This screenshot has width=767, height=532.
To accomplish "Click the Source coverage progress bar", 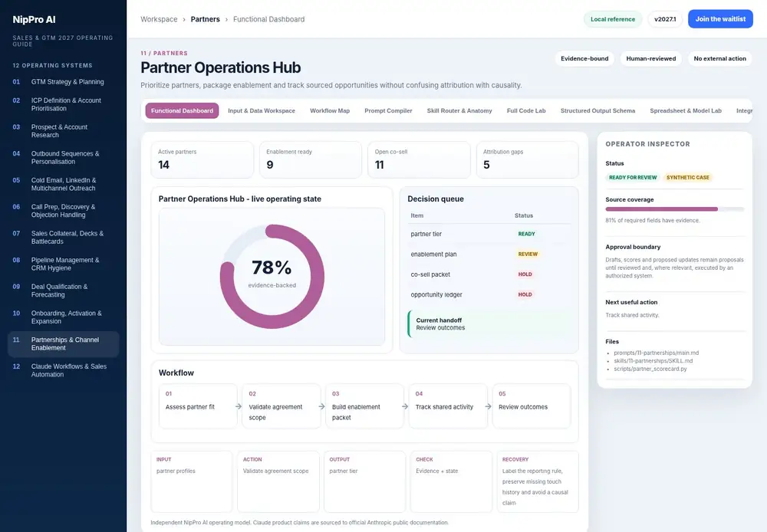I will point(674,209).
